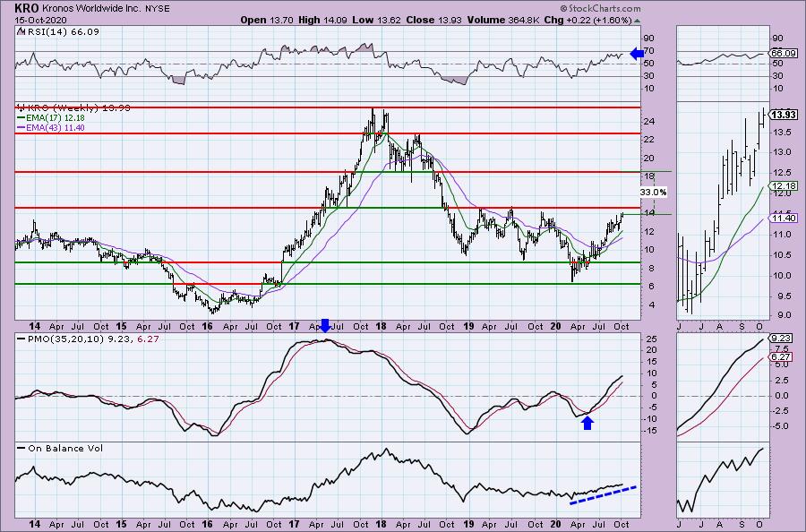Click the green EMA(17) legend line swatch

(21, 118)
